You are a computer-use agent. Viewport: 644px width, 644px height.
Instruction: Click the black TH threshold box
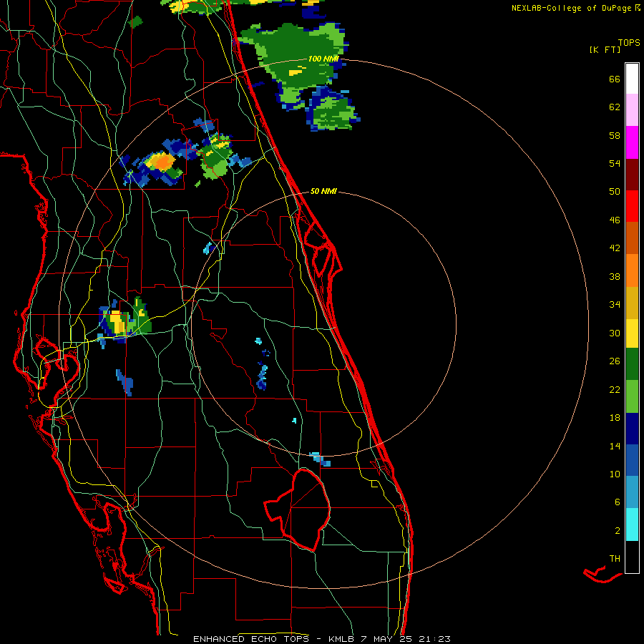tap(632, 557)
